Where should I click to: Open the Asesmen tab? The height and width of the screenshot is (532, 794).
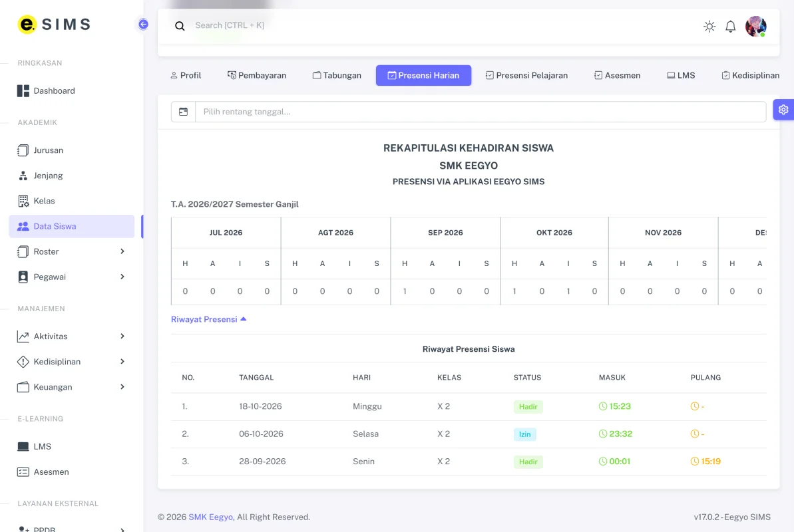[x=617, y=75]
